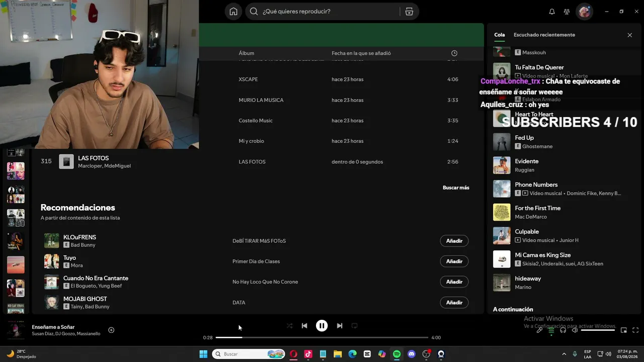Switch to the Escuchado recientemente tab
The image size is (644, 362).
pyautogui.click(x=544, y=35)
